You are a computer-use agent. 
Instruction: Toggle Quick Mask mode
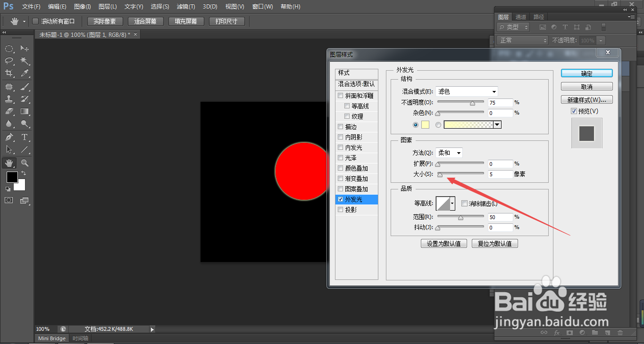pyautogui.click(x=9, y=200)
